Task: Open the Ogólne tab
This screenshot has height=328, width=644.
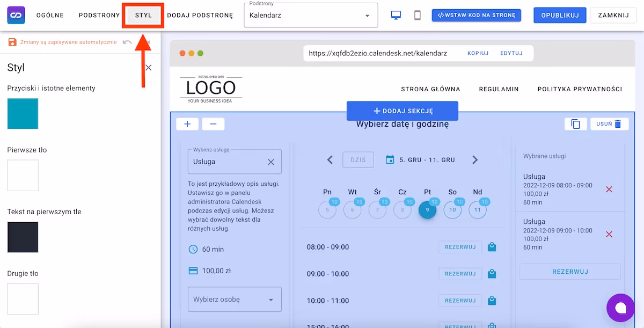Action: [x=50, y=16]
